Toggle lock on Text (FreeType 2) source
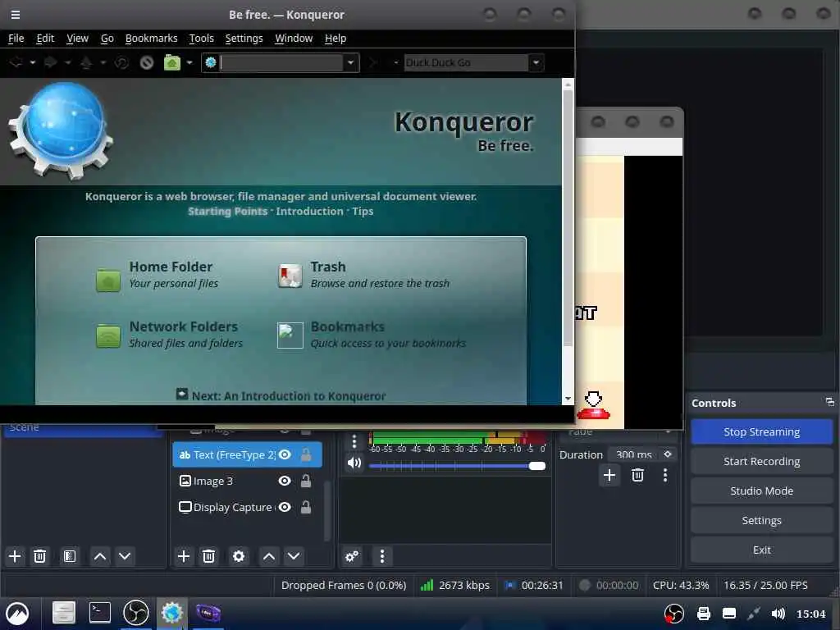 (306, 454)
